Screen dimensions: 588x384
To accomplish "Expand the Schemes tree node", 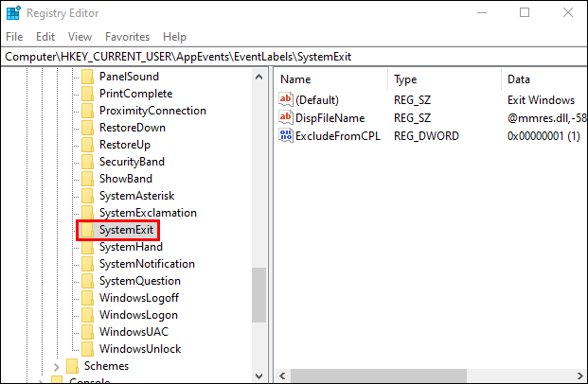I will (x=57, y=366).
